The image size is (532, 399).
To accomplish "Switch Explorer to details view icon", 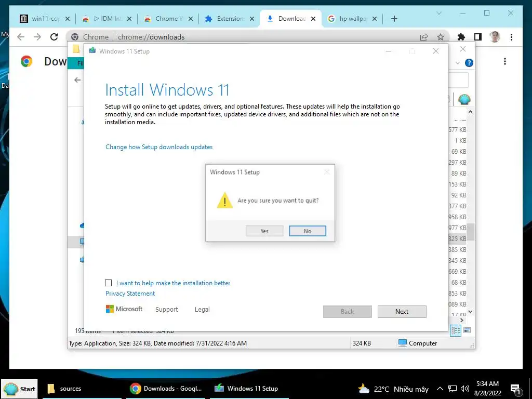I will pyautogui.click(x=456, y=330).
